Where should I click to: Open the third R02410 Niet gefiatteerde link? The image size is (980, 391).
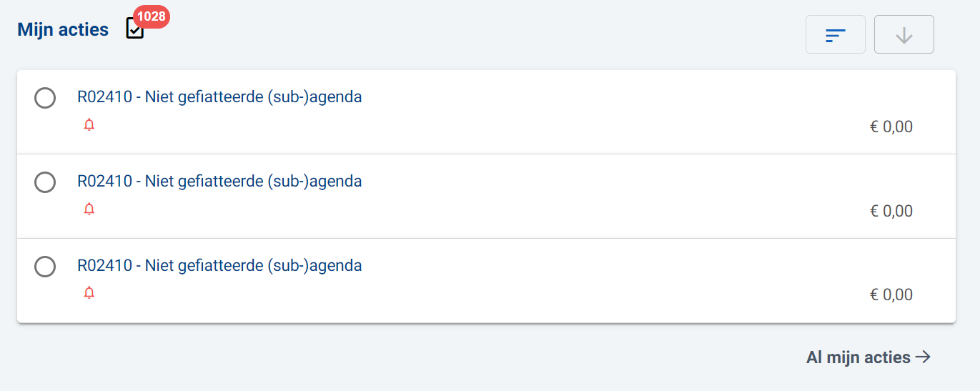pyautogui.click(x=219, y=266)
